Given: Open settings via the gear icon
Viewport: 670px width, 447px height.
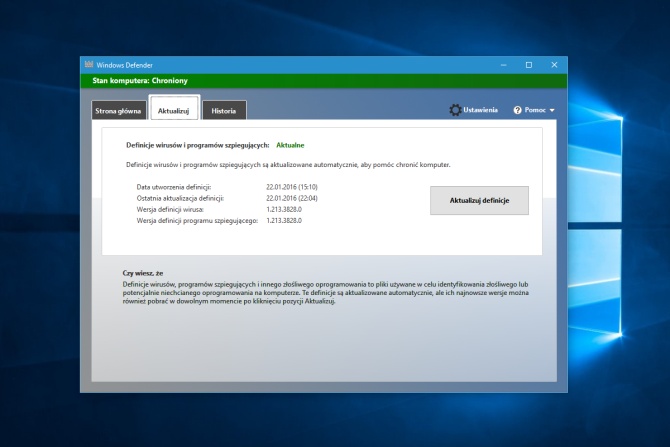Looking at the screenshot, I should coord(455,110).
